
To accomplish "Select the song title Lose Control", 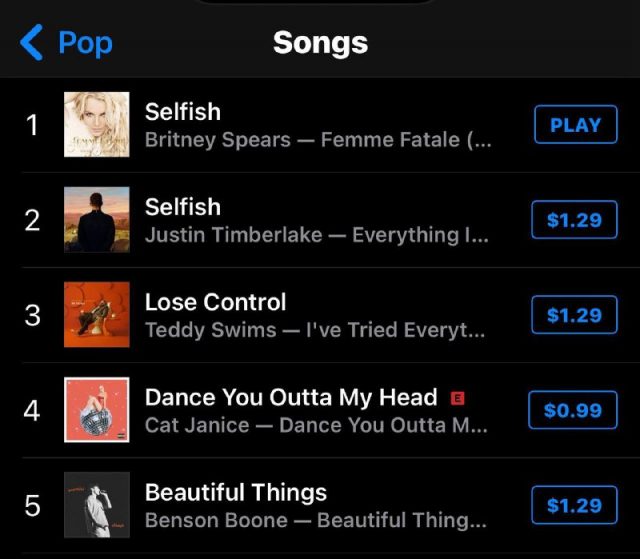I will (x=215, y=302).
